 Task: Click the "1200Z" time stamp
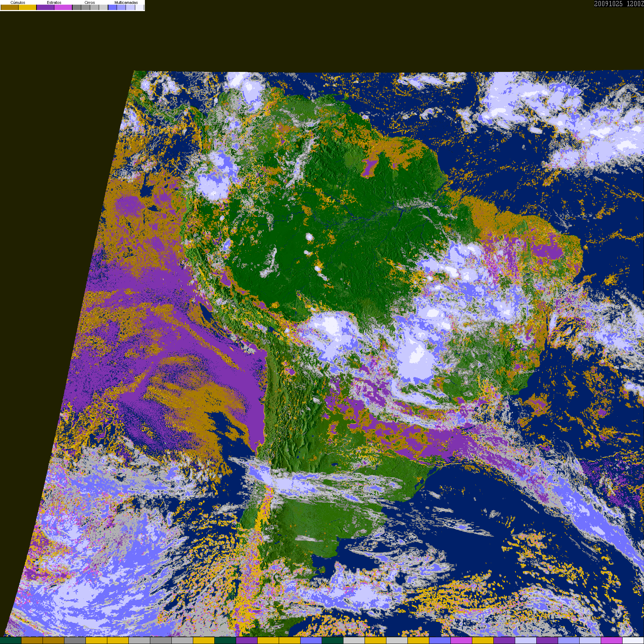pos(635,4)
